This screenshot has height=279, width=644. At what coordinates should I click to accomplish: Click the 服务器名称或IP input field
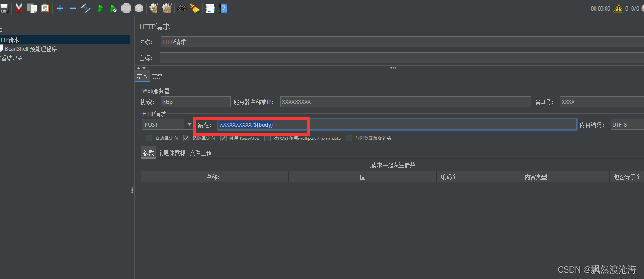point(406,102)
